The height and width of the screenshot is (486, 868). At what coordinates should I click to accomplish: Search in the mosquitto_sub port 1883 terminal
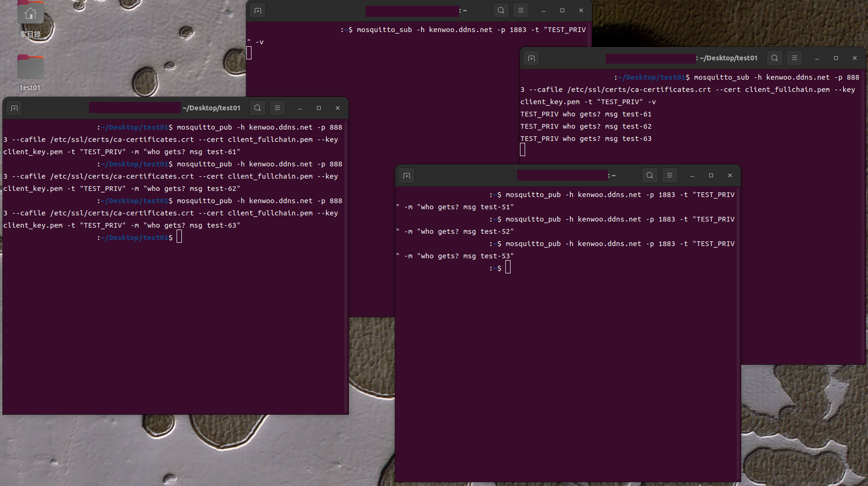(501, 10)
